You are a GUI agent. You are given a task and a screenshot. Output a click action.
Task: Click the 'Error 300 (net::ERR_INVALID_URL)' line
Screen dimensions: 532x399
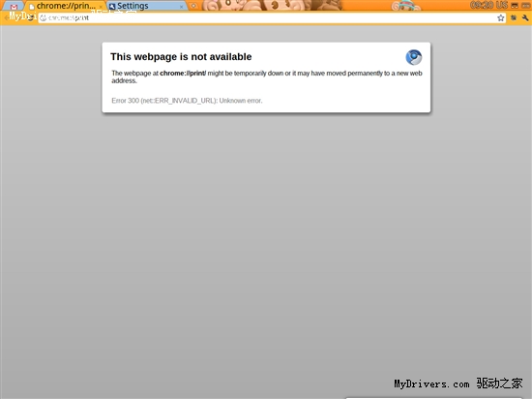187,101
